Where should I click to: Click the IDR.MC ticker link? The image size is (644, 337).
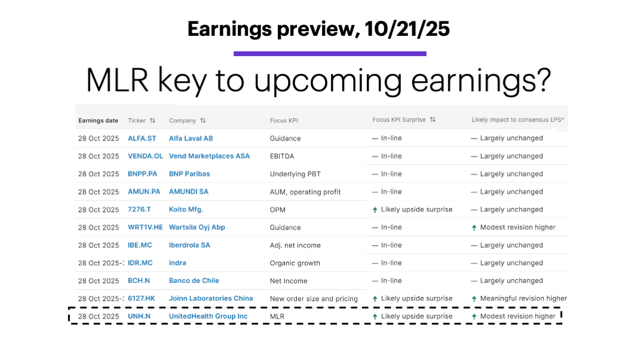click(x=140, y=263)
